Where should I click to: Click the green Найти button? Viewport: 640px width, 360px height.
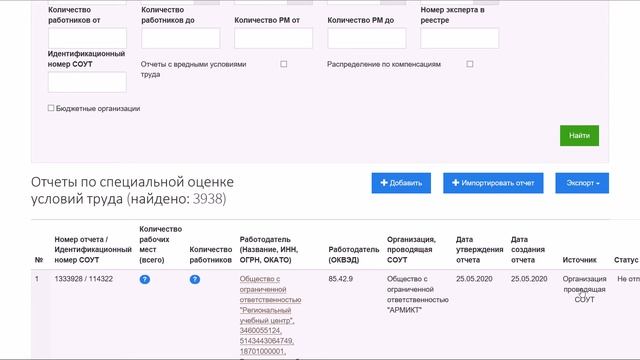[579, 136]
